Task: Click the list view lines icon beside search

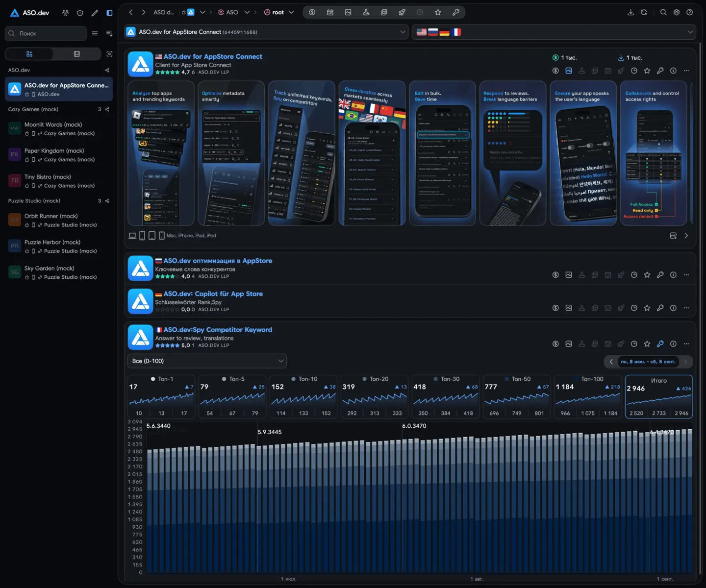Action: click(x=95, y=33)
